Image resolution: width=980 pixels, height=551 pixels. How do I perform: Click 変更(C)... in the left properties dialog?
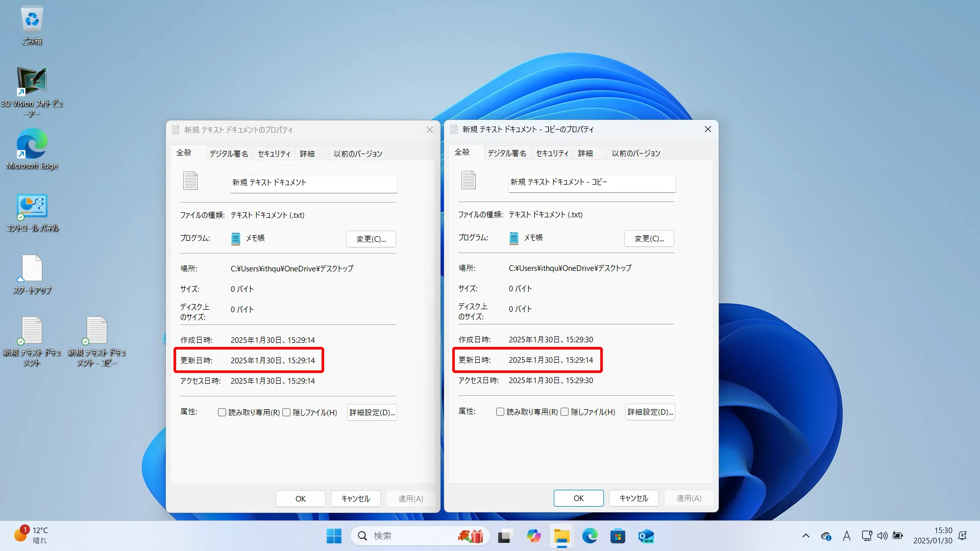tap(371, 239)
